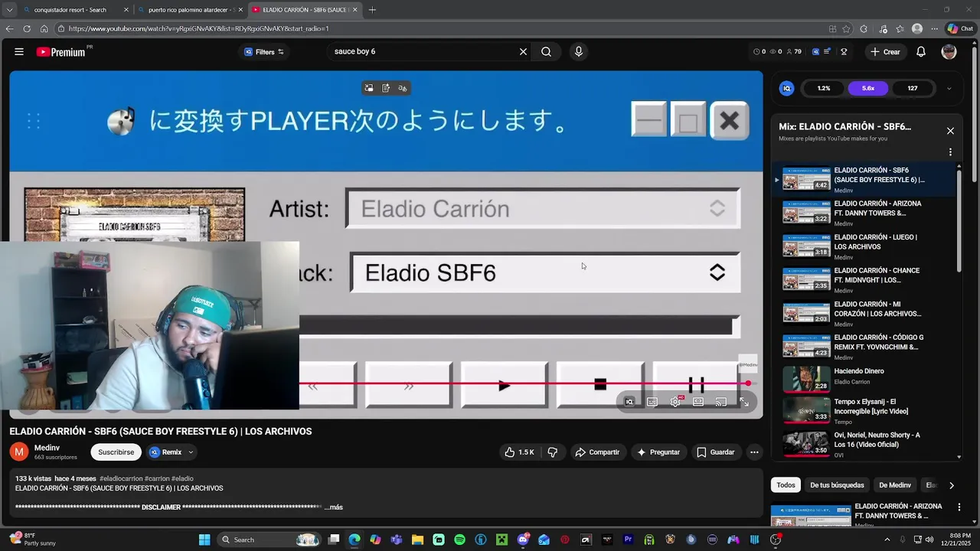Reload the page with the refresh icon
Image resolution: width=980 pixels, height=551 pixels.
(27, 29)
